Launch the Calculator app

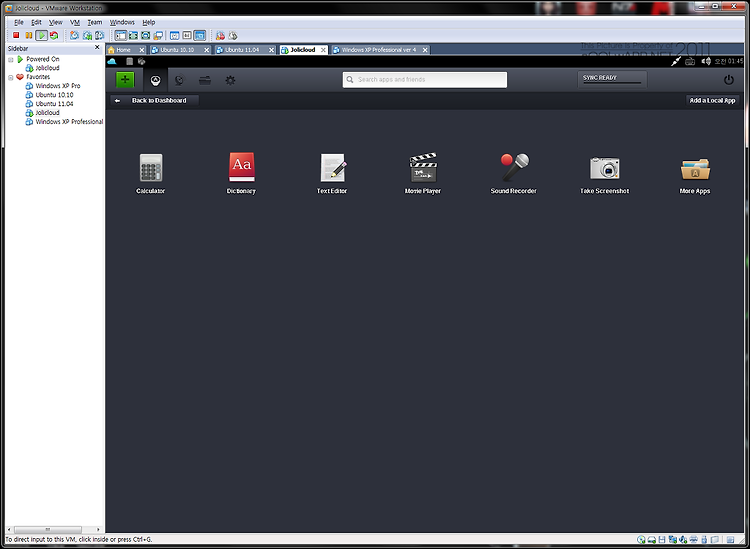[151, 174]
